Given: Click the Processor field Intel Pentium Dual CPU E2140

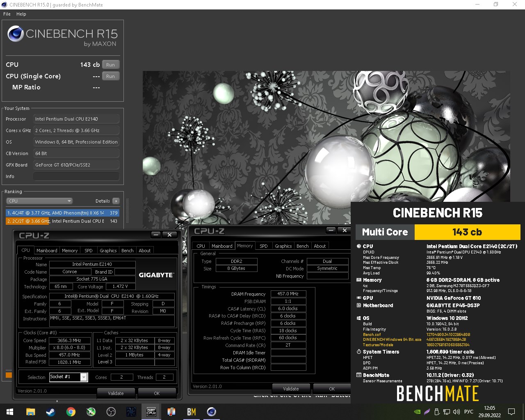Looking at the screenshot, I should [x=76, y=119].
